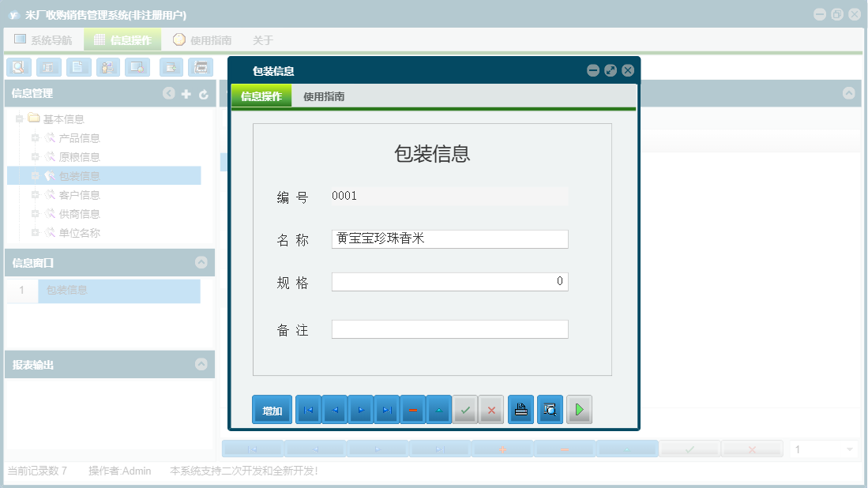Image resolution: width=868 pixels, height=488 pixels.
Task: Click the document page toolbar icon
Action: tap(79, 67)
